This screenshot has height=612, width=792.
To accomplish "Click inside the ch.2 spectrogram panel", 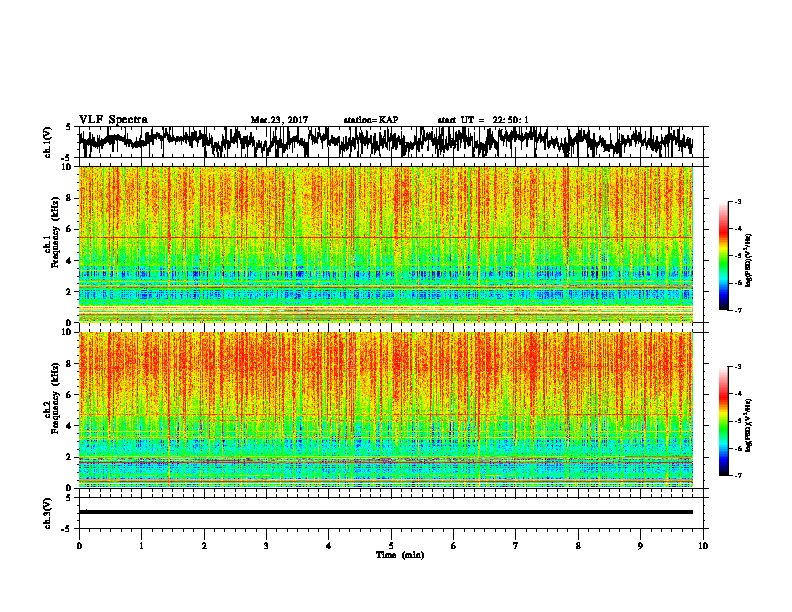I will point(385,410).
